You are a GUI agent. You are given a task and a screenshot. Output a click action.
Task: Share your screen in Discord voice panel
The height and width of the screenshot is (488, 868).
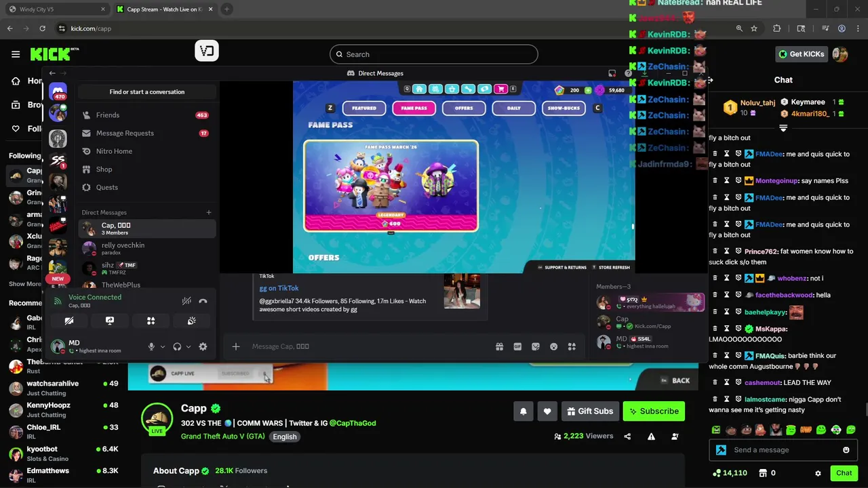click(x=110, y=321)
